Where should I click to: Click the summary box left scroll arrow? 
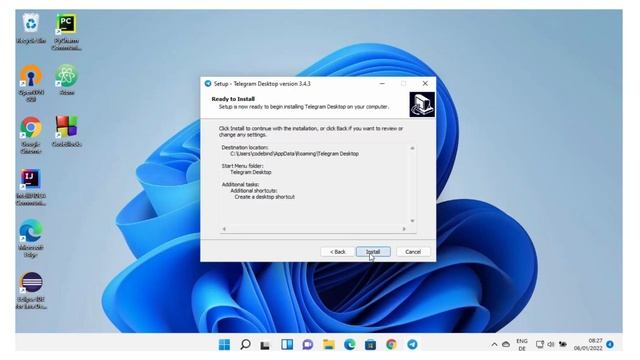tap(224, 229)
